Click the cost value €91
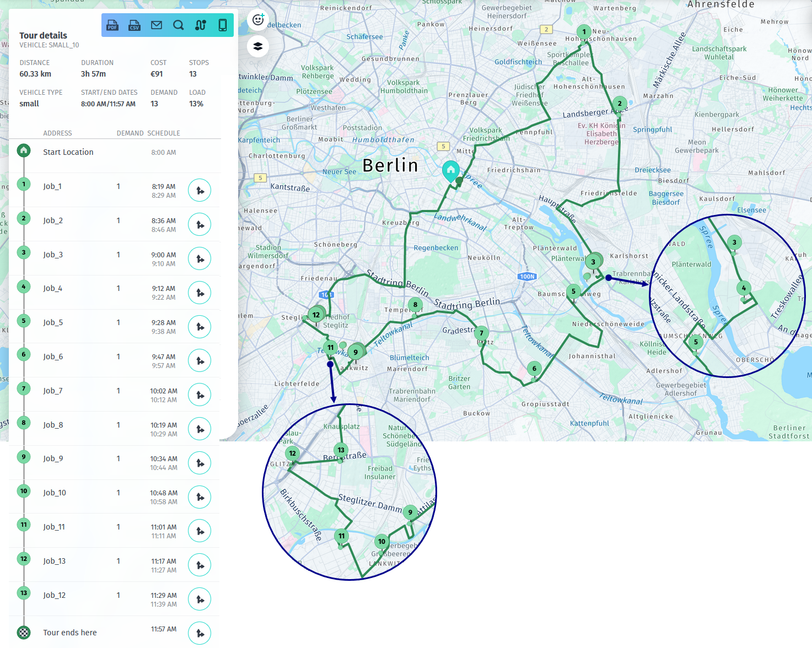Image resolution: width=812 pixels, height=648 pixels. (157, 74)
